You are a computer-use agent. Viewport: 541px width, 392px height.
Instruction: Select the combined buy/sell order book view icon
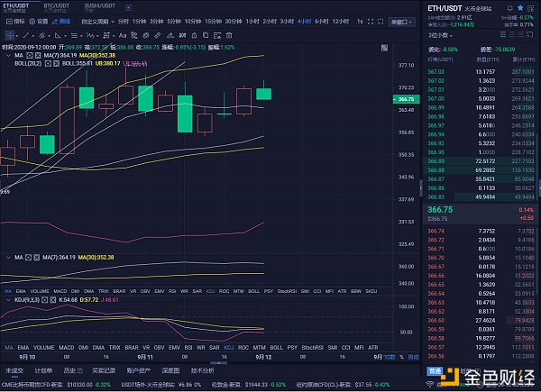click(503, 34)
